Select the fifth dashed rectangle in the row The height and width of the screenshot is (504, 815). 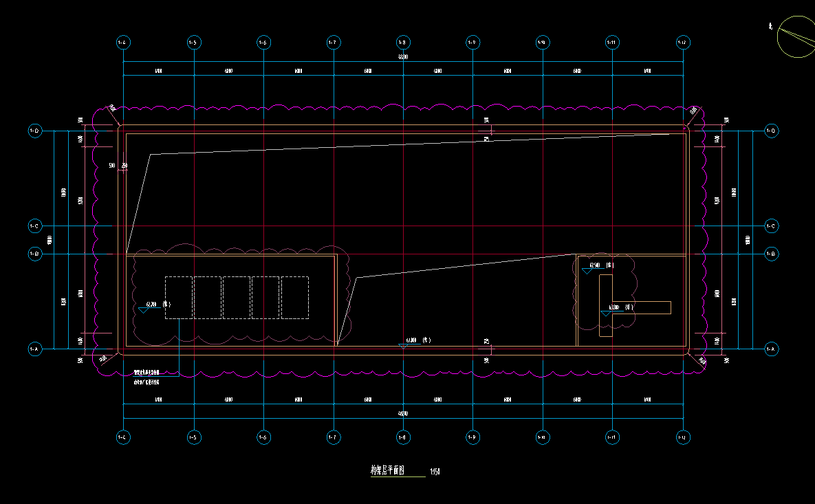pyautogui.click(x=294, y=297)
